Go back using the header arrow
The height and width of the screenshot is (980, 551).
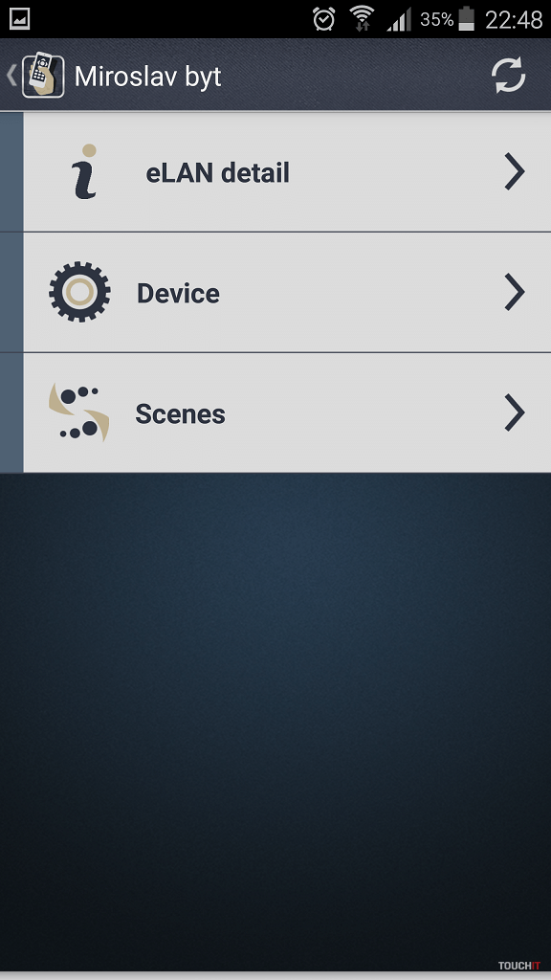(11, 76)
